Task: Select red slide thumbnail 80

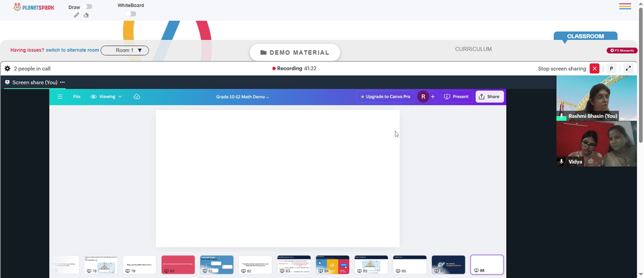Action: point(178,265)
